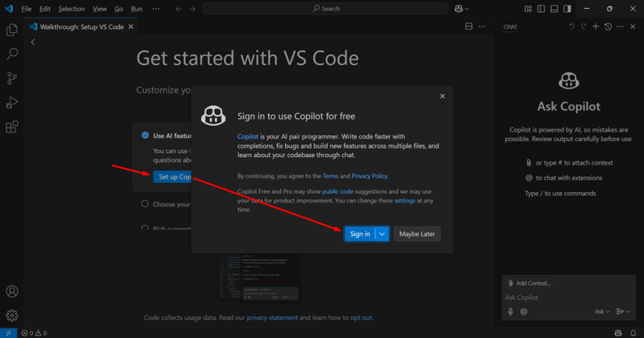Open the Go menu
The width and height of the screenshot is (644, 338).
click(x=119, y=9)
